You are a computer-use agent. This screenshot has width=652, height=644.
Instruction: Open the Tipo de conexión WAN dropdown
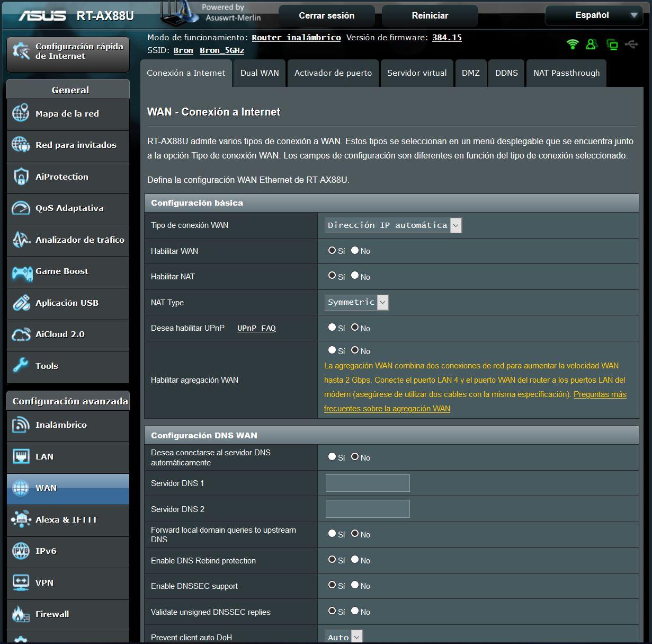[393, 225]
